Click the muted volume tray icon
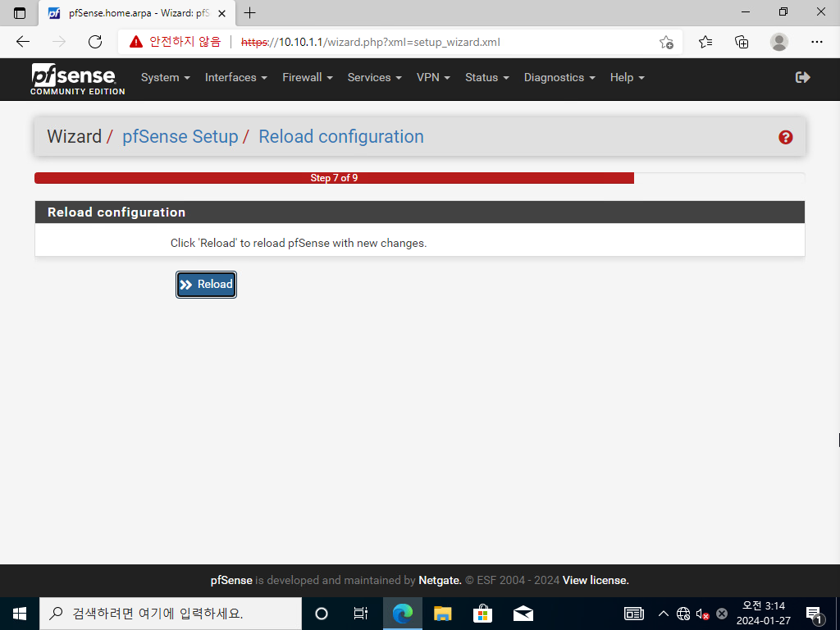Screen dimensions: 840x630 (702, 614)
